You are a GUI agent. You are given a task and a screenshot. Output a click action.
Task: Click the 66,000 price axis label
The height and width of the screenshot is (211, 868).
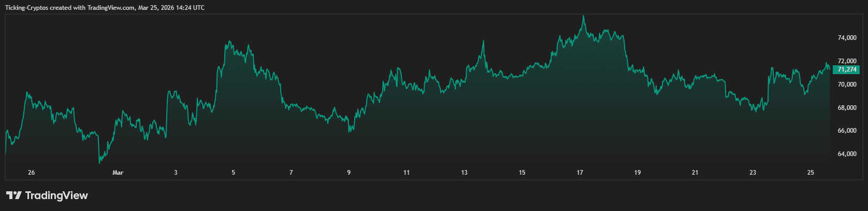[x=847, y=131]
